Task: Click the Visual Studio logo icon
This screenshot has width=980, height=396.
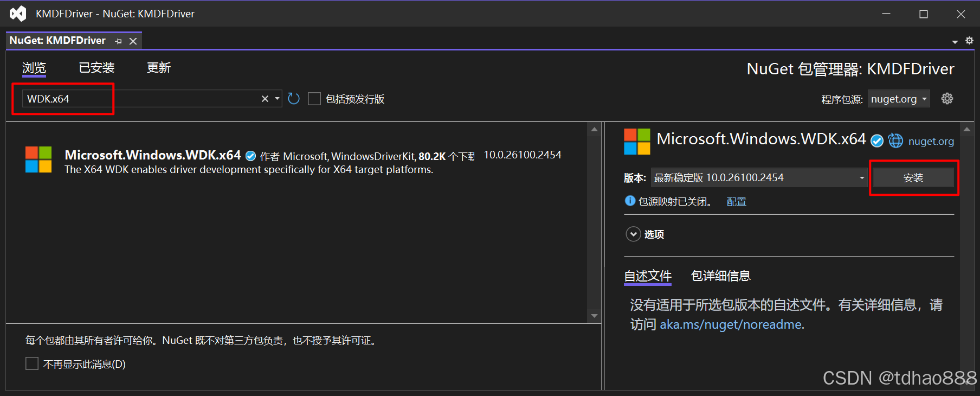Action: tap(18, 14)
